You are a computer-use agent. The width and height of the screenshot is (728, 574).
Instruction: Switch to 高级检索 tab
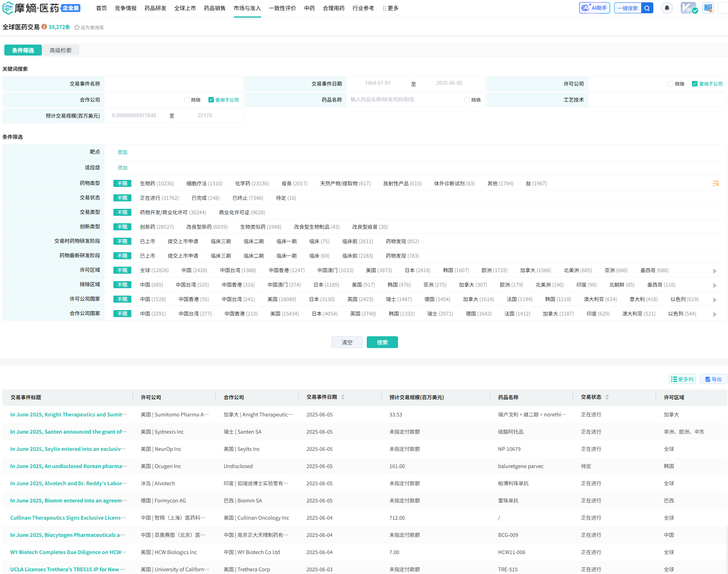click(x=61, y=50)
